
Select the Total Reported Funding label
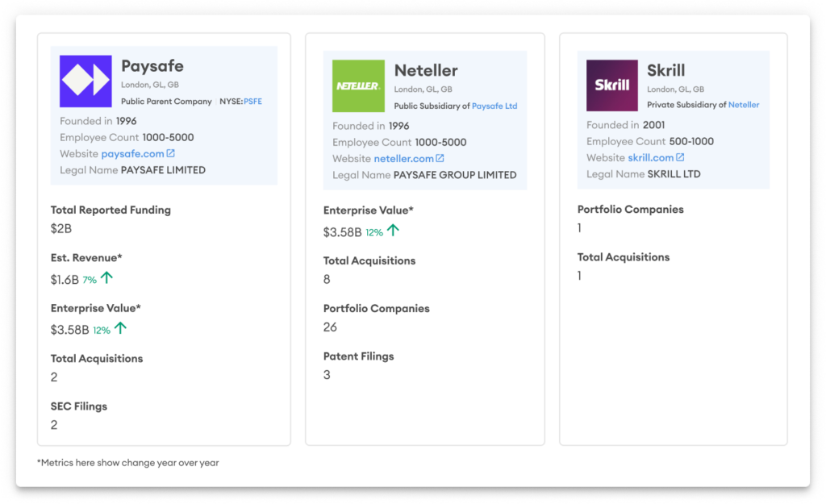click(x=111, y=210)
